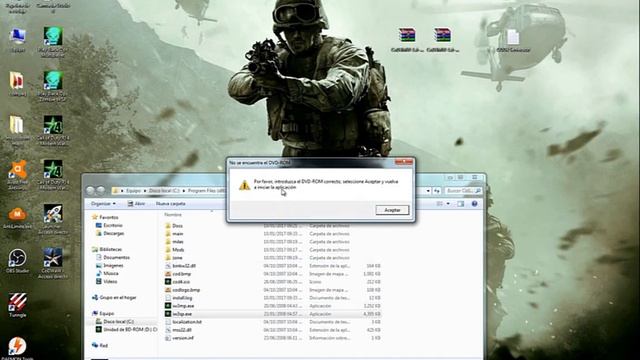Image resolution: width=640 pixels, height=360 pixels.
Task: Close the DVD-ROM error dialog with X
Action: [x=404, y=162]
